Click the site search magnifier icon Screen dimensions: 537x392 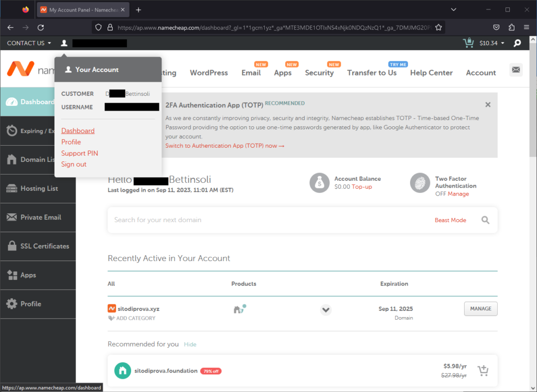click(517, 43)
